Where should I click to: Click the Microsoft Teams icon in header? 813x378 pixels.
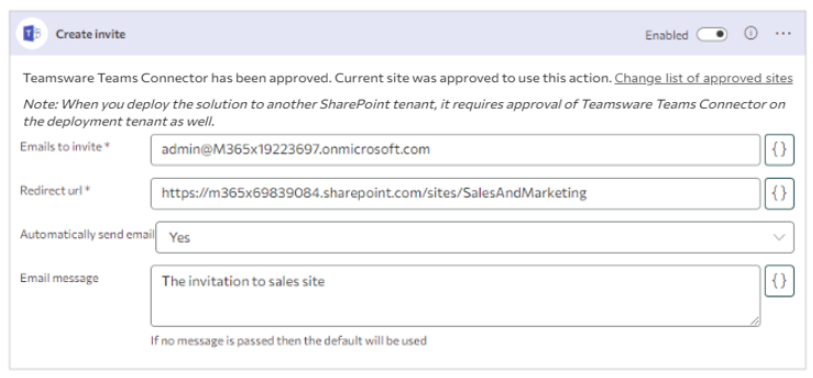pos(32,34)
